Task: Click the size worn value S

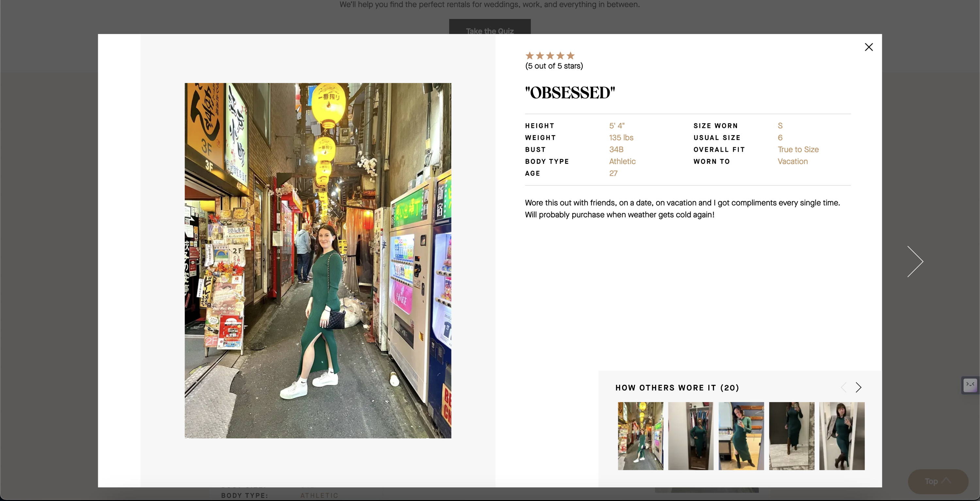Action: pyautogui.click(x=780, y=126)
